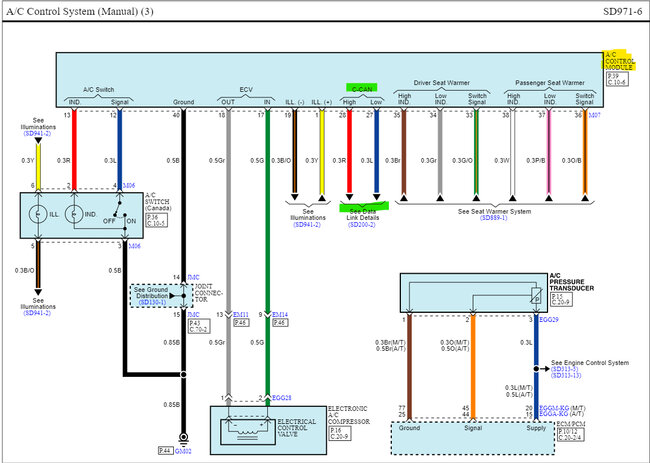Click the joint connector ground distribution box
The height and width of the screenshot is (463, 650).
(162, 296)
